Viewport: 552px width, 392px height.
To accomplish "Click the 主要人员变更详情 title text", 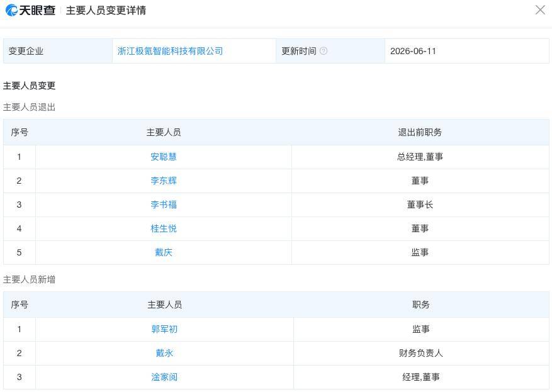I will pyautogui.click(x=106, y=10).
